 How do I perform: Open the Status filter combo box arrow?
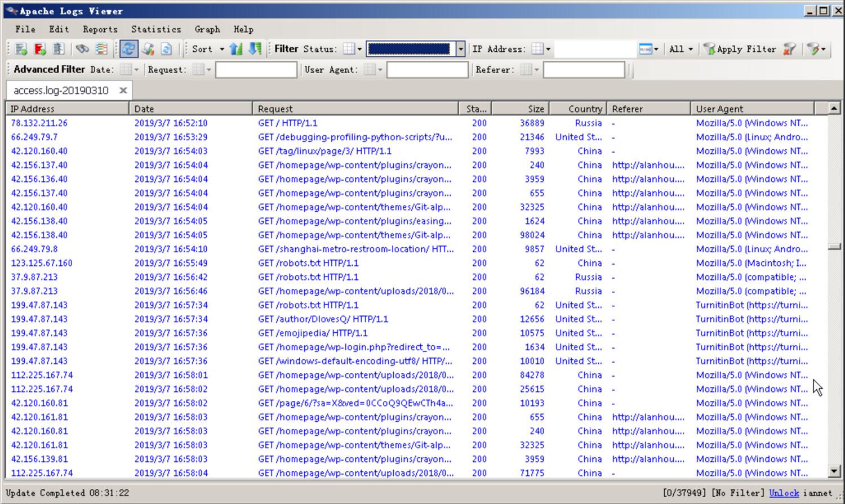pyautogui.click(x=460, y=49)
